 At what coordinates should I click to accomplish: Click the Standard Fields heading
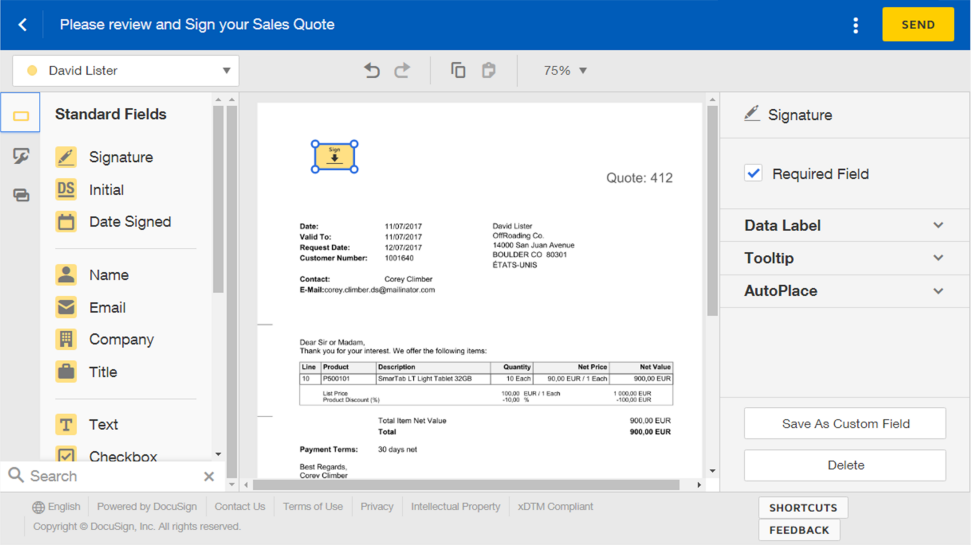[x=110, y=114]
